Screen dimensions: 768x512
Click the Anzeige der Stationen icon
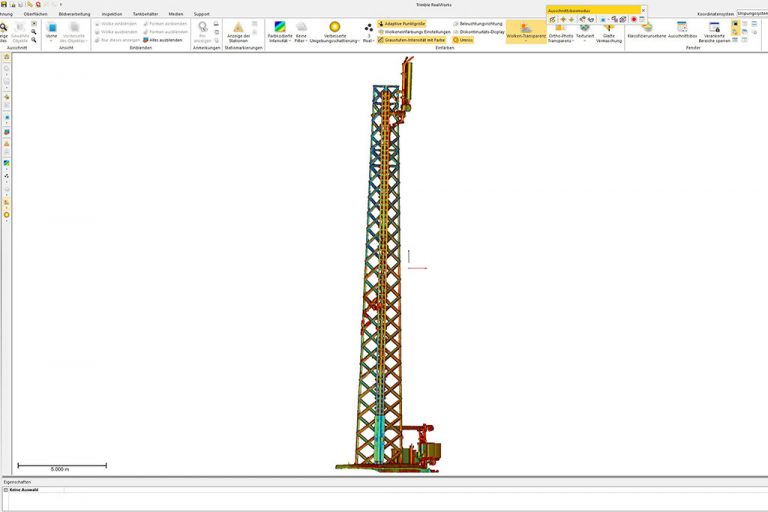click(x=238, y=27)
